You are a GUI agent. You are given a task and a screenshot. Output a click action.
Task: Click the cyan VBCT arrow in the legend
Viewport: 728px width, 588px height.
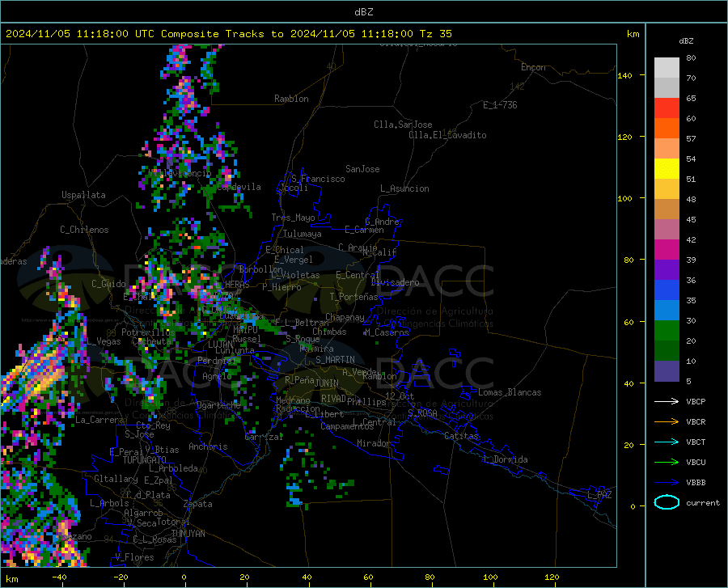coord(667,442)
